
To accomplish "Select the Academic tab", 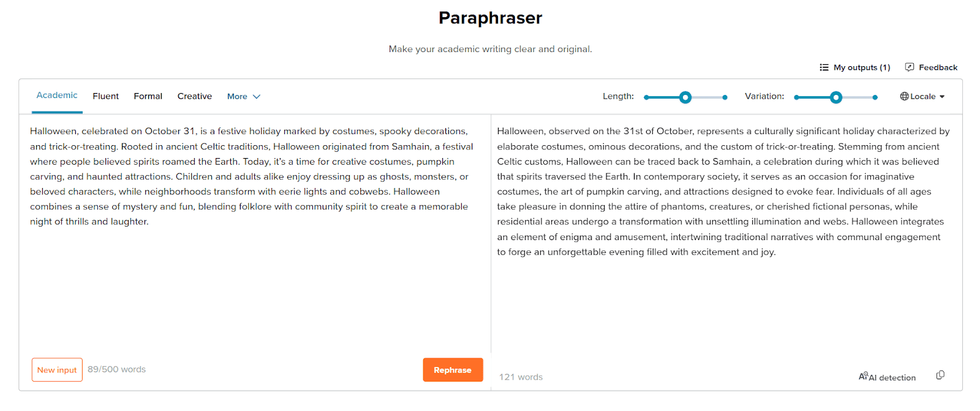I will tap(57, 96).
